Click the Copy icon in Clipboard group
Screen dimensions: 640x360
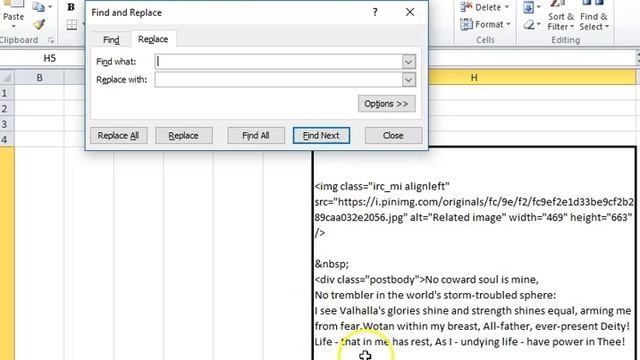click(x=38, y=7)
